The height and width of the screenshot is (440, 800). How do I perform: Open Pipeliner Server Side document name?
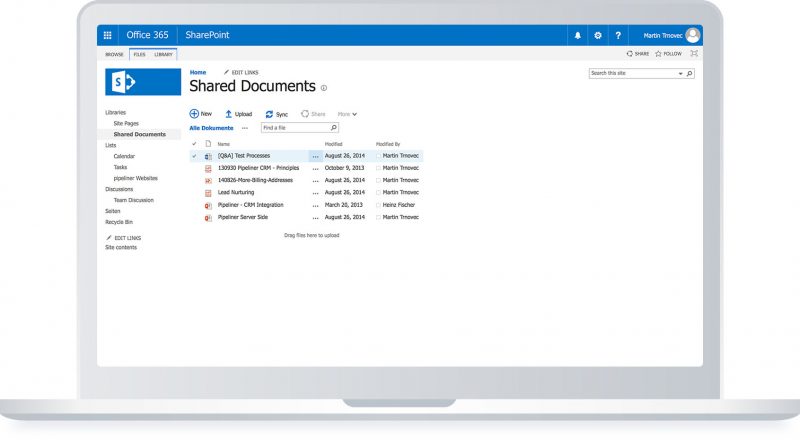pos(243,217)
